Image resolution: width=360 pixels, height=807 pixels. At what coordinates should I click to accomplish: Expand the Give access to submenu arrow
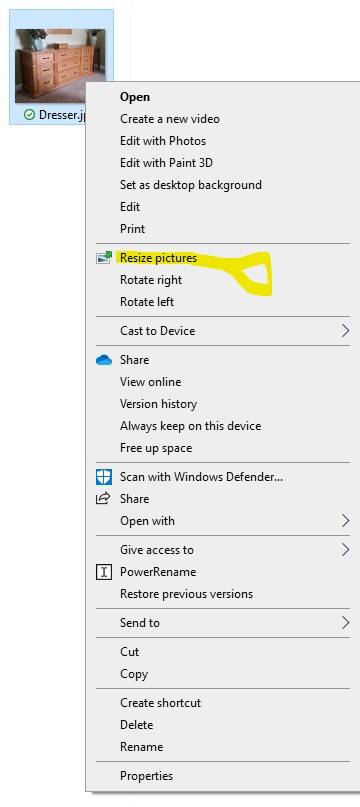(346, 550)
